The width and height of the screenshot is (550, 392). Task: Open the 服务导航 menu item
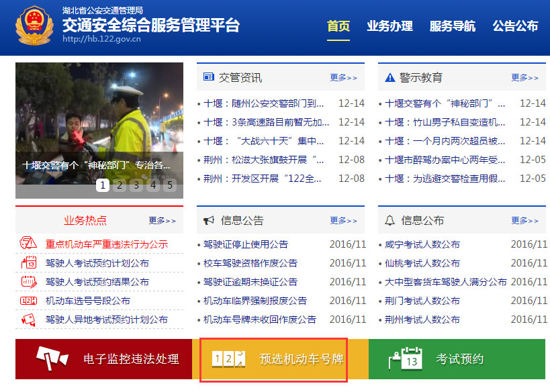coord(453,27)
